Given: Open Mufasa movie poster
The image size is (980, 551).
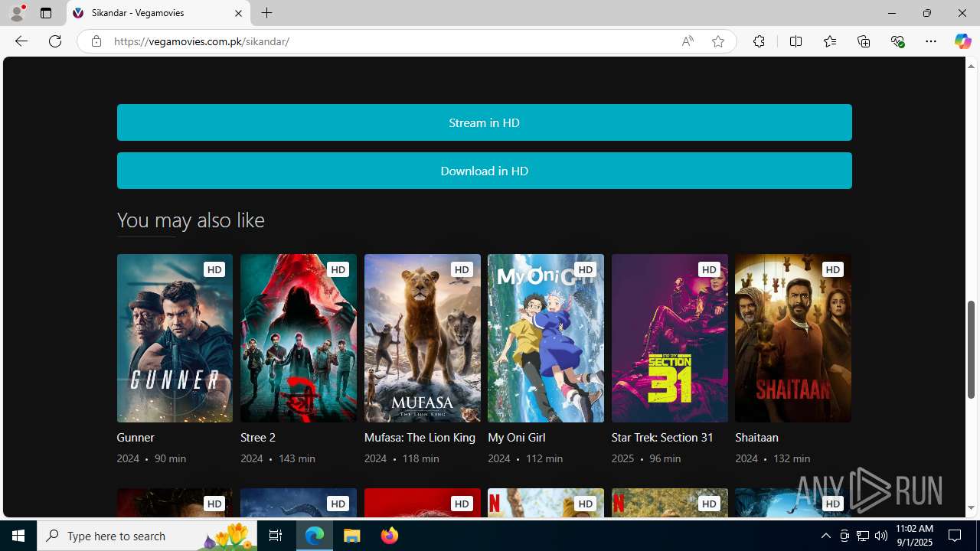Looking at the screenshot, I should click(x=423, y=338).
